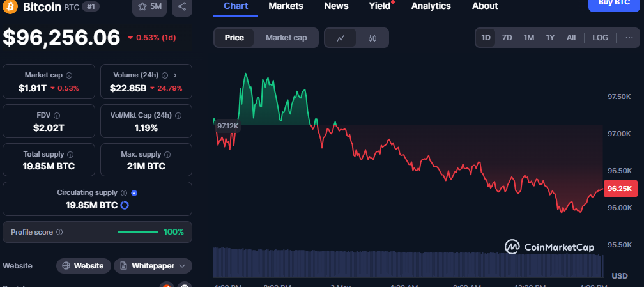The image size is (644, 287).
Task: Select the 1M time range
Action: pyautogui.click(x=528, y=38)
